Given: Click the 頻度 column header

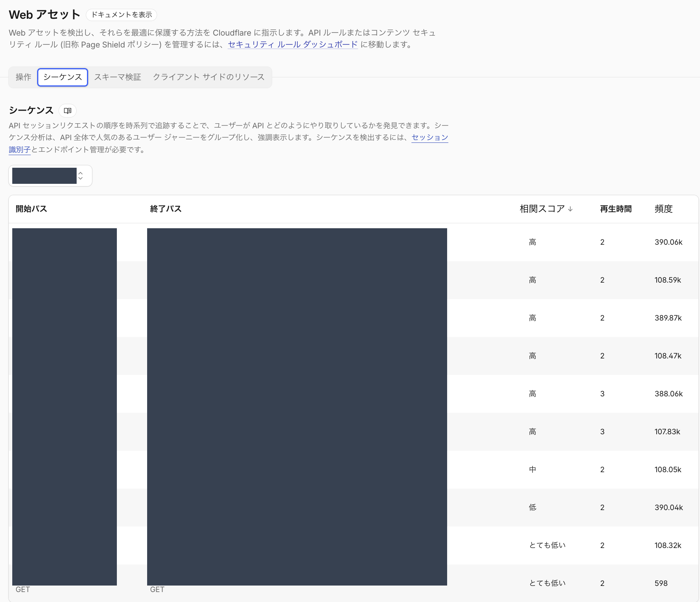Looking at the screenshot, I should (664, 209).
